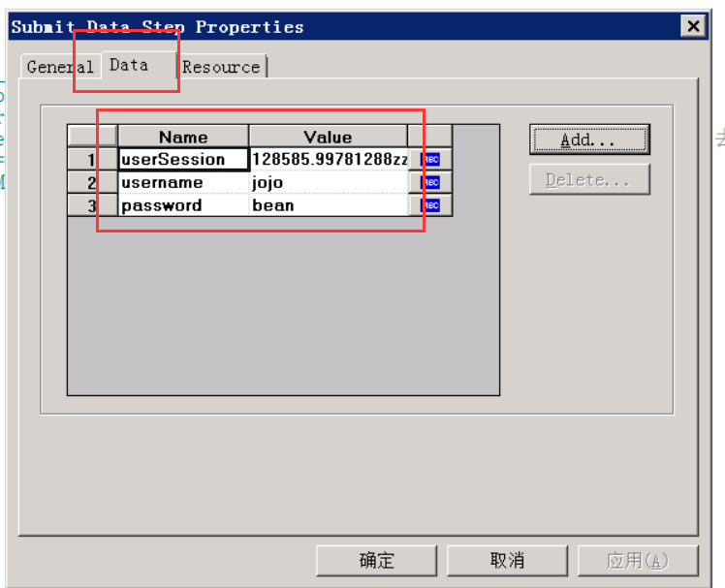Click the Name column header
This screenshot has width=725, height=588.
tap(183, 137)
